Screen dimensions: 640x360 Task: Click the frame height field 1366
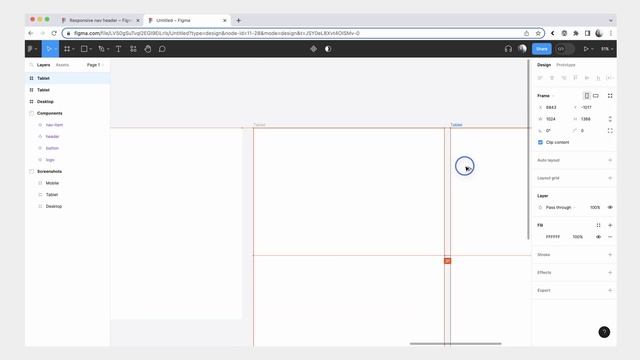click(x=586, y=119)
